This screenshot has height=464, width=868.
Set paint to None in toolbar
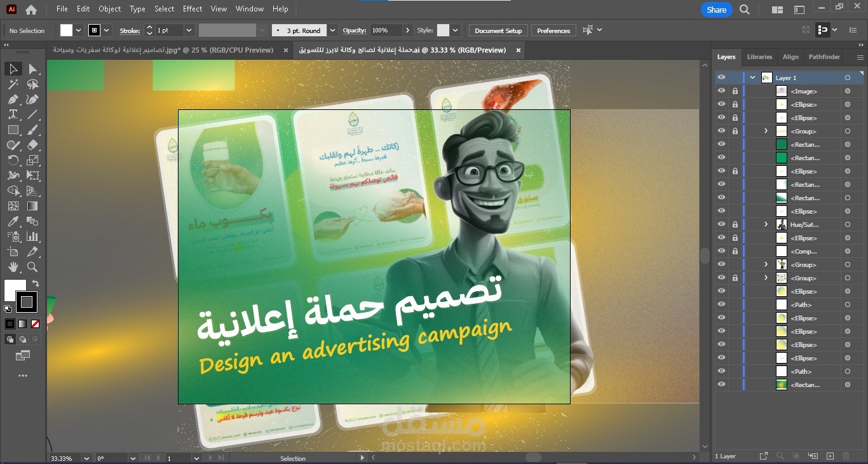(36, 324)
